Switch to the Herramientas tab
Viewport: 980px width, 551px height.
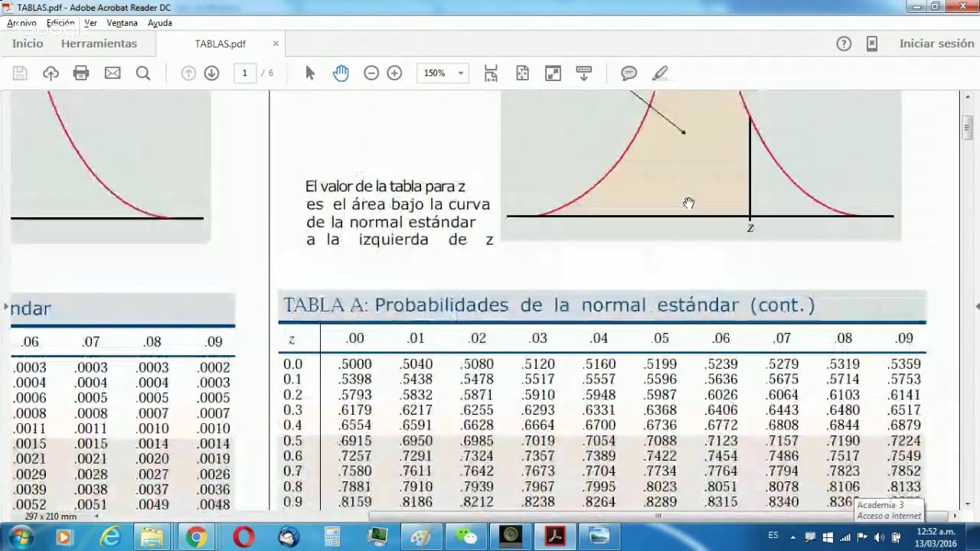coord(99,44)
